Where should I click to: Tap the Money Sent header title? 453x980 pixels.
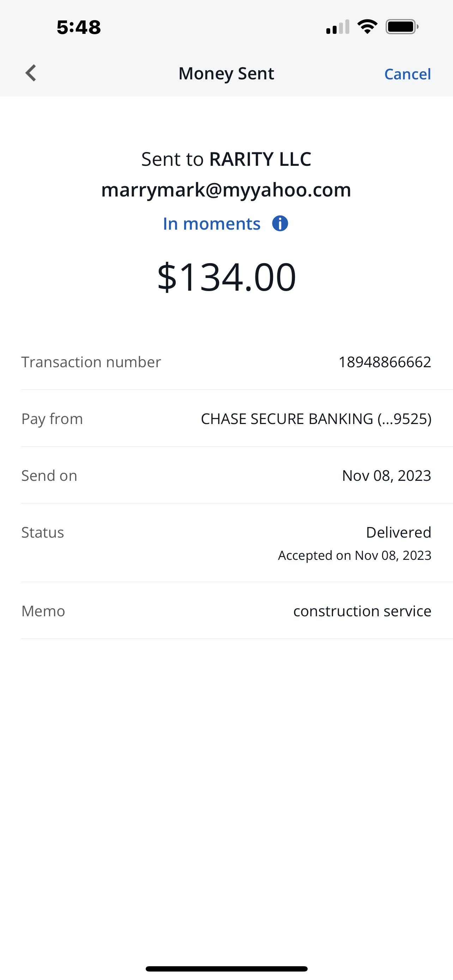[x=226, y=73]
